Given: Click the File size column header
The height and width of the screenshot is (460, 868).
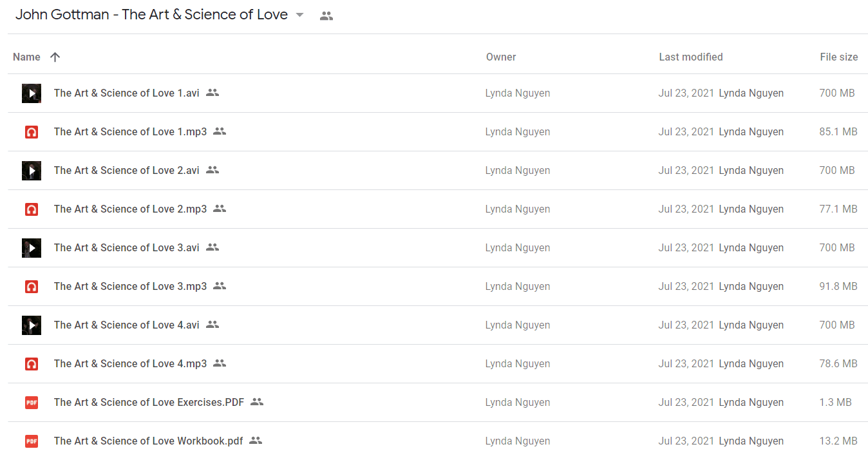Looking at the screenshot, I should [x=839, y=57].
